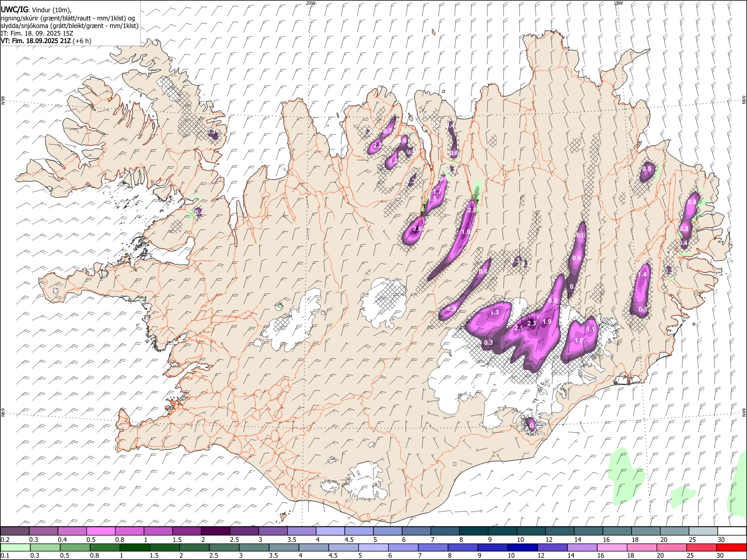Select lower legend swatch between 3.5 and 4
The image size is (747, 560).
[x=284, y=547]
